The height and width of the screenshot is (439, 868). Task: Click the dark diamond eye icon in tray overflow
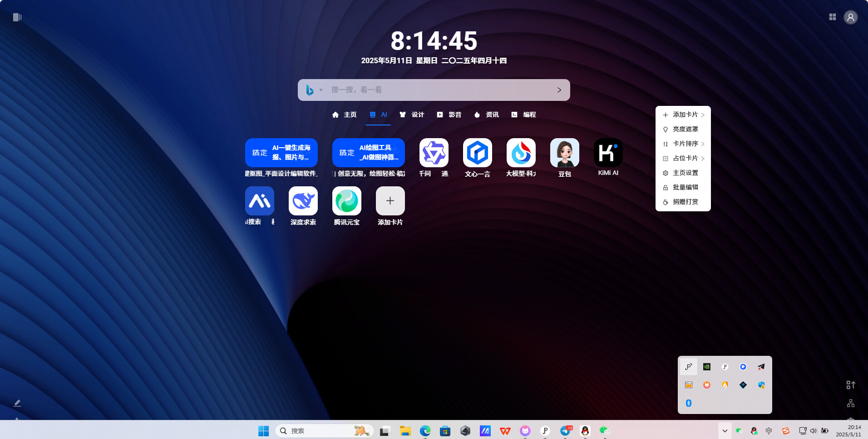pos(743,385)
